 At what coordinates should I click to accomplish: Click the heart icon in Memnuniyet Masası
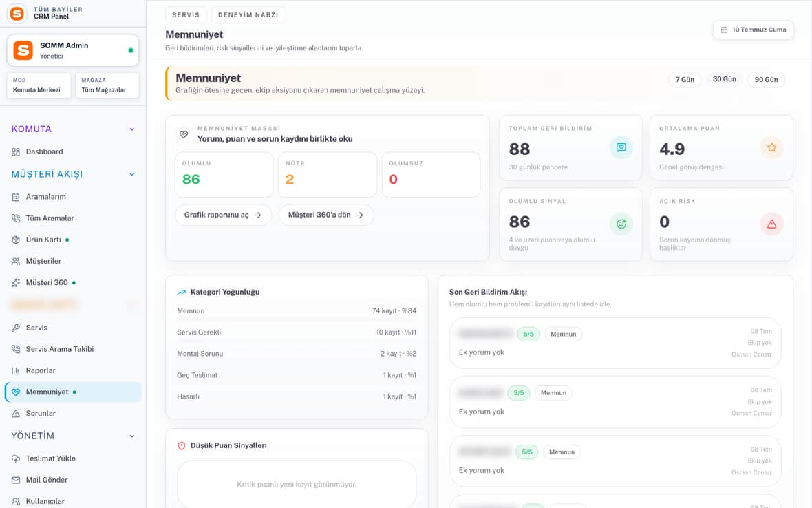point(183,134)
